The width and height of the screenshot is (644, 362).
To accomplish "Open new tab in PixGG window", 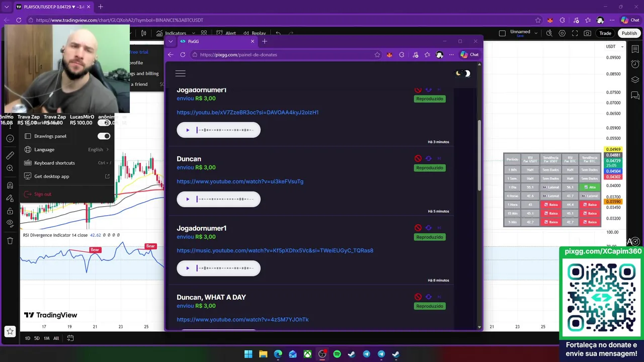I will click(264, 41).
